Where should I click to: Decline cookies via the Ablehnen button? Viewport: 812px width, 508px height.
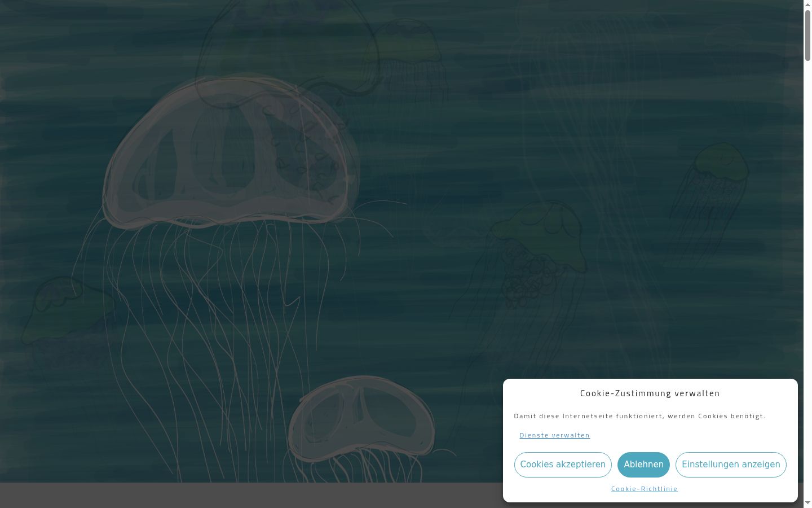click(x=643, y=465)
